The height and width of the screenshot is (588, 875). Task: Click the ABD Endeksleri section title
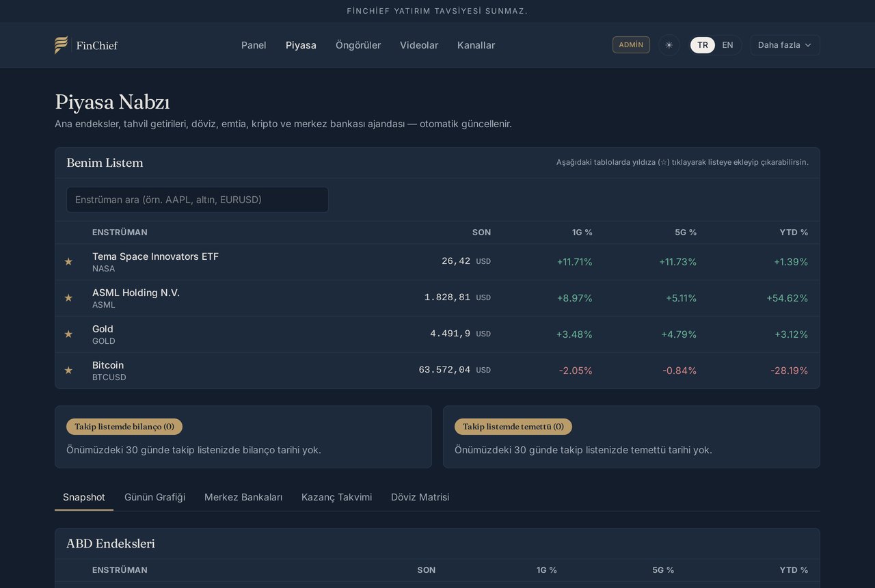tap(111, 544)
